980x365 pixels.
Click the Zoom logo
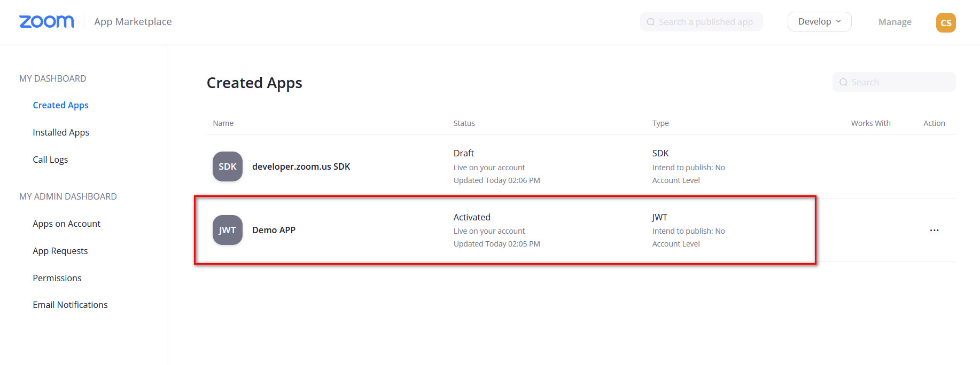46,21
